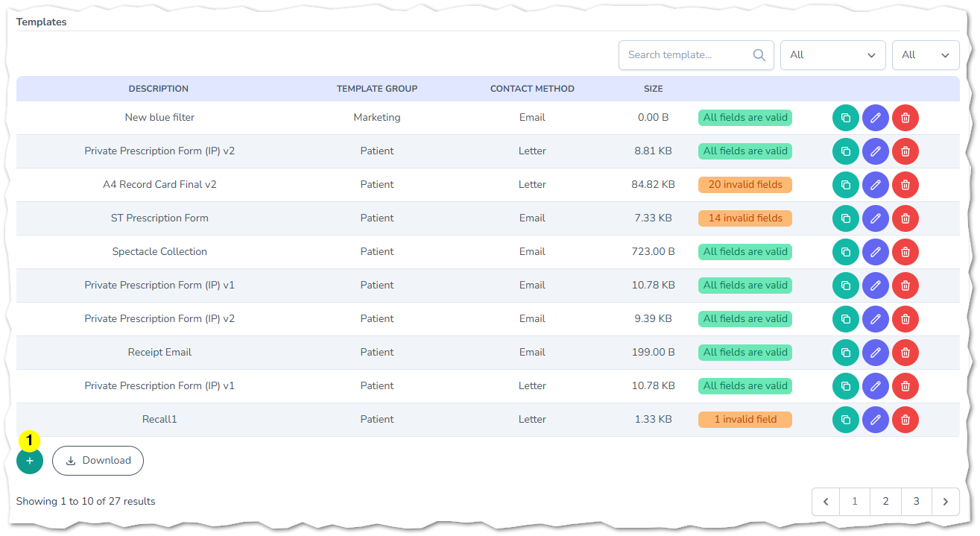
Task: Select the Recall1 description
Action: point(159,420)
